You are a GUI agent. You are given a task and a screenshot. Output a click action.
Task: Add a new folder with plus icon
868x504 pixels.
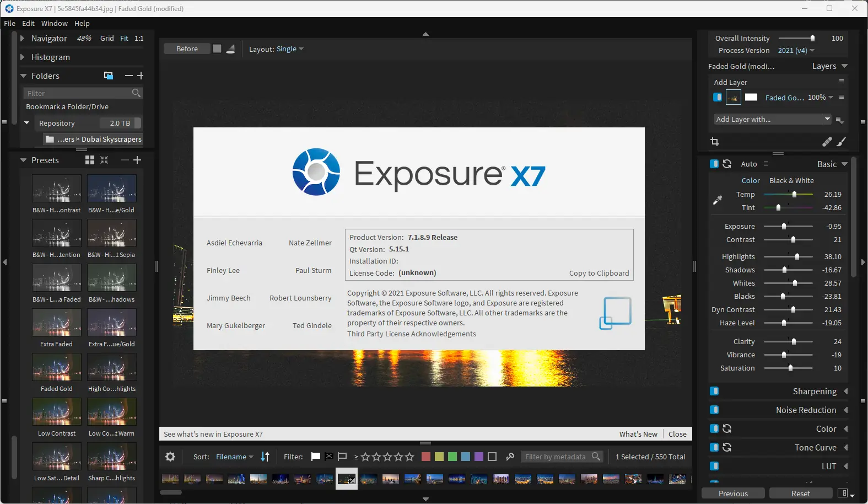(x=140, y=76)
